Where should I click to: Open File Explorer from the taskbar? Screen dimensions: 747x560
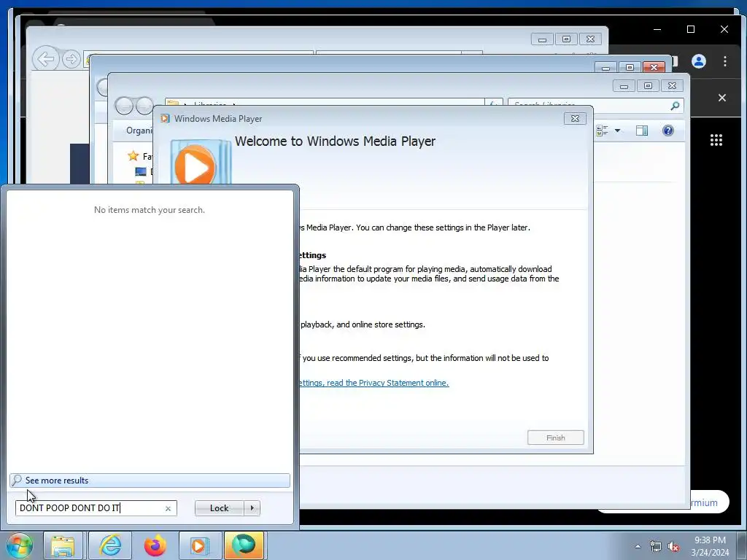[x=63, y=545]
